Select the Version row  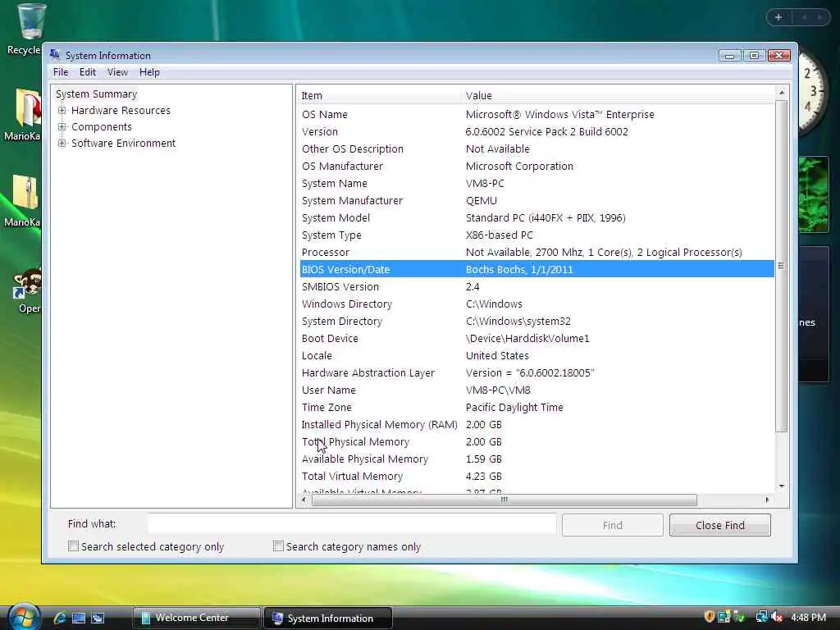click(x=536, y=132)
